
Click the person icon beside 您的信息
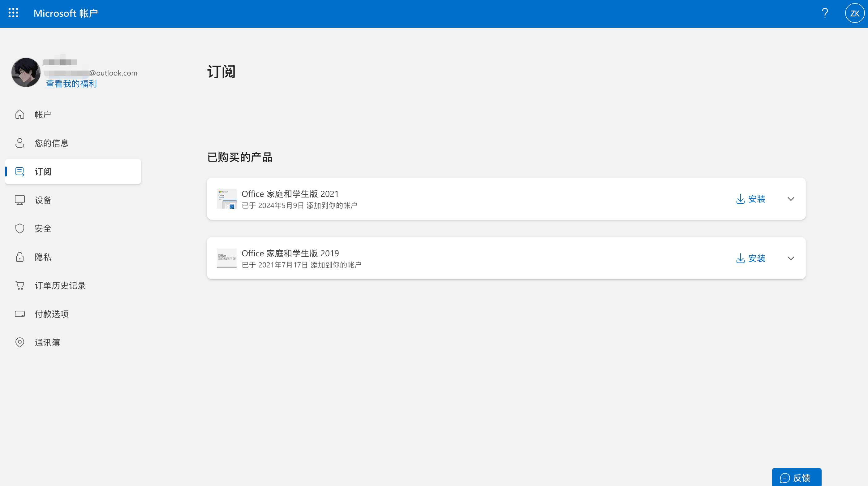[19, 143]
